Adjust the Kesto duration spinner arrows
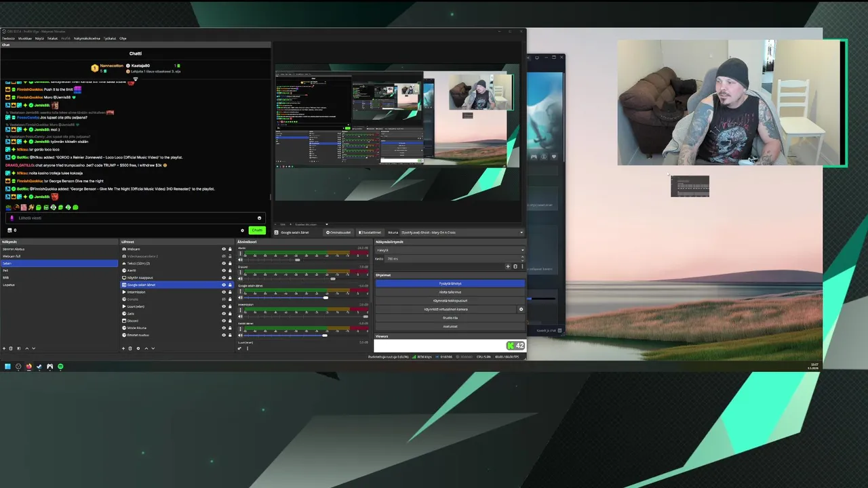The height and width of the screenshot is (488, 868). coord(522,258)
